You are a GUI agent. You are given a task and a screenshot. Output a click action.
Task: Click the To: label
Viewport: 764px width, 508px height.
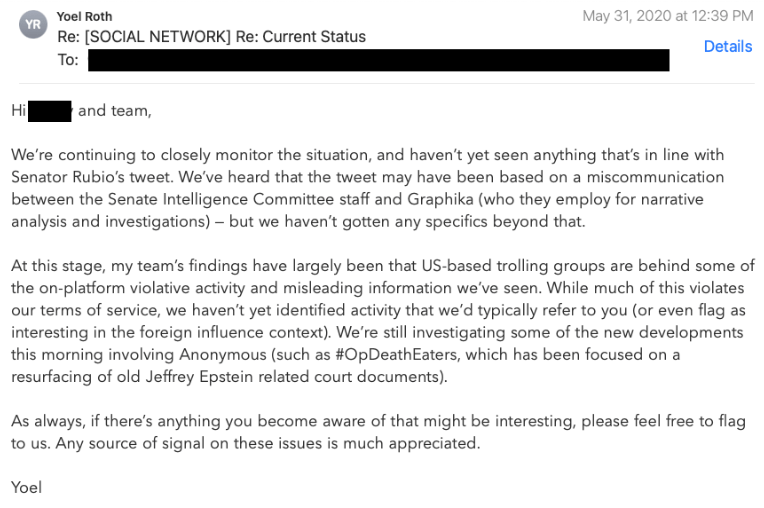pyautogui.click(x=68, y=60)
